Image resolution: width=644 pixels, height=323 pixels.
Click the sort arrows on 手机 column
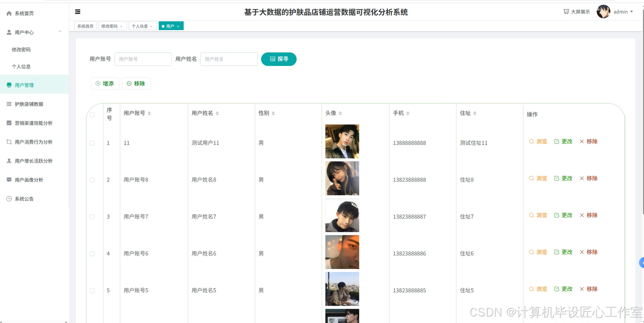[x=408, y=113]
